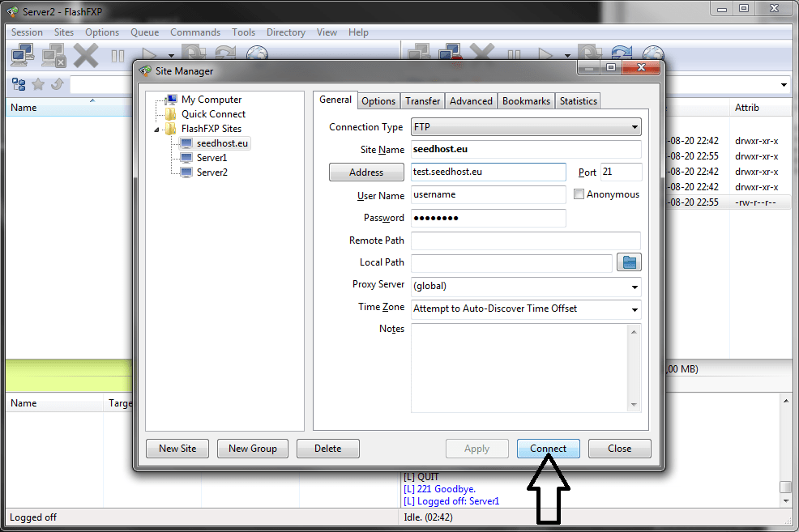Click the Port field
Image resolution: width=799 pixels, height=532 pixels.
pos(622,172)
